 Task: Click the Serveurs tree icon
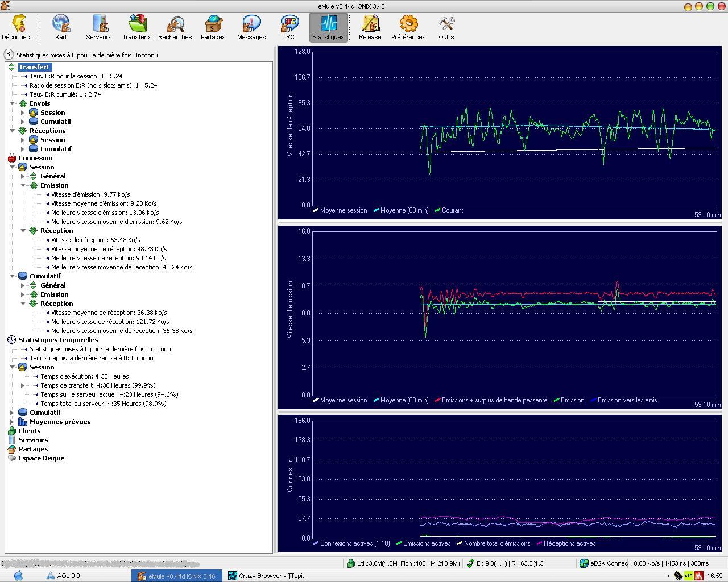click(12, 440)
